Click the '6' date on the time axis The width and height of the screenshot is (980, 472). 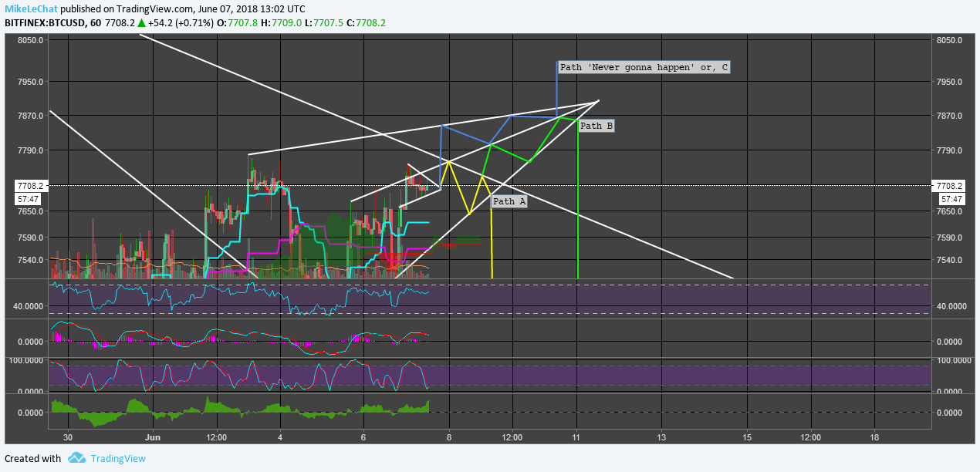coord(363,437)
